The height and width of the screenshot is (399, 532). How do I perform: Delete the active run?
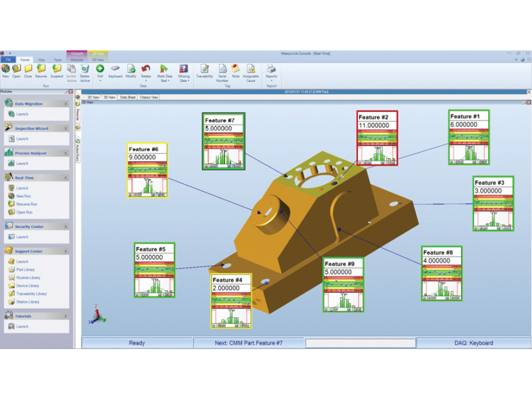(x=85, y=73)
